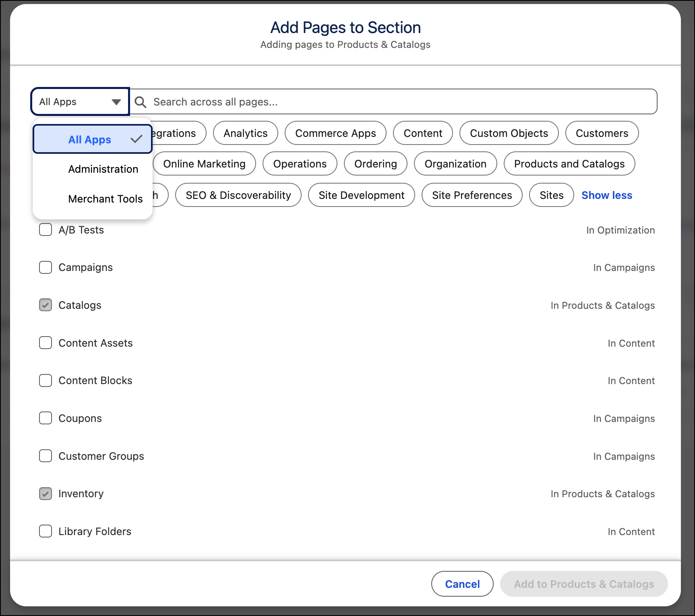Image resolution: width=695 pixels, height=616 pixels.
Task: Click the 'In Optimization' label
Action: click(621, 230)
